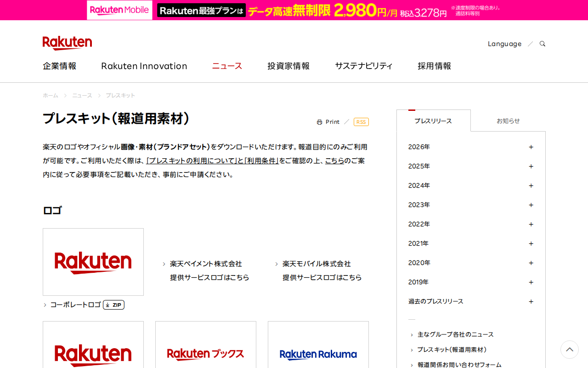Switch to the お知らせ tab
This screenshot has width=588, height=368.
[x=508, y=121]
